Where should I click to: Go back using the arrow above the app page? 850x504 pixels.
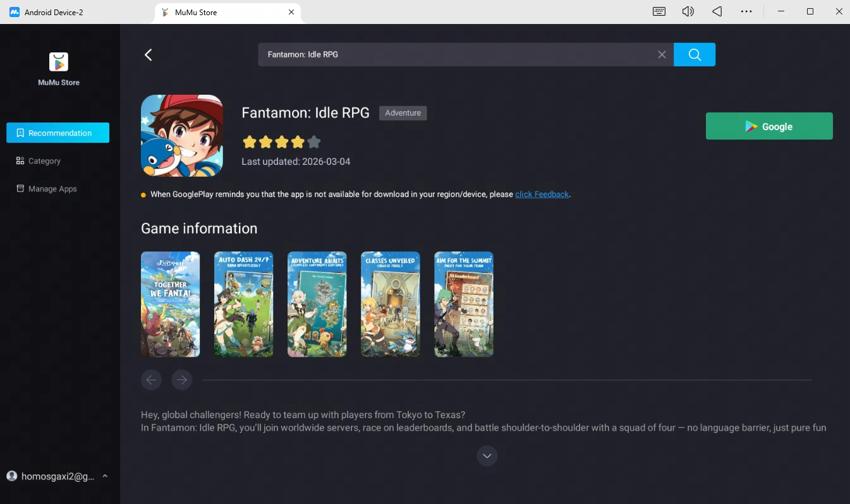click(x=148, y=54)
